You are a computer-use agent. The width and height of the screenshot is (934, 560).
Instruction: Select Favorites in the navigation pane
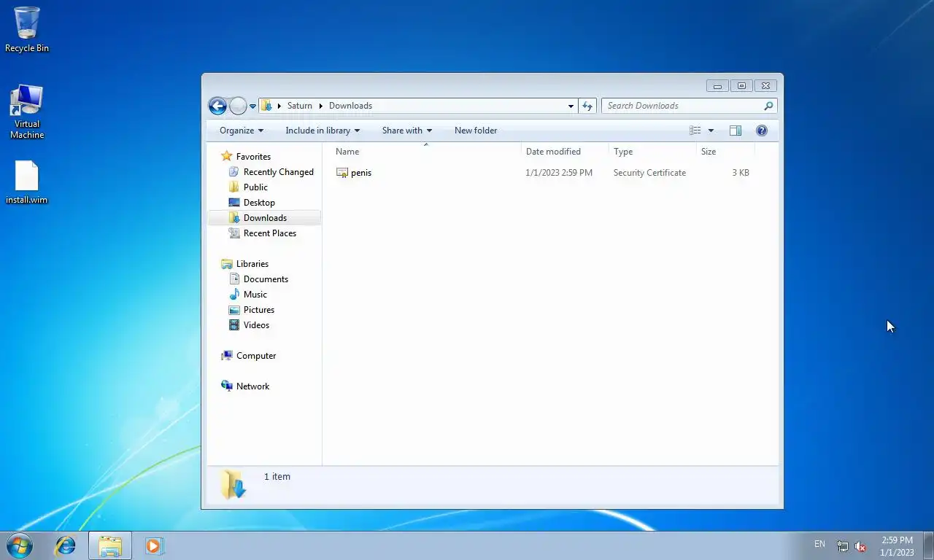[x=253, y=156]
